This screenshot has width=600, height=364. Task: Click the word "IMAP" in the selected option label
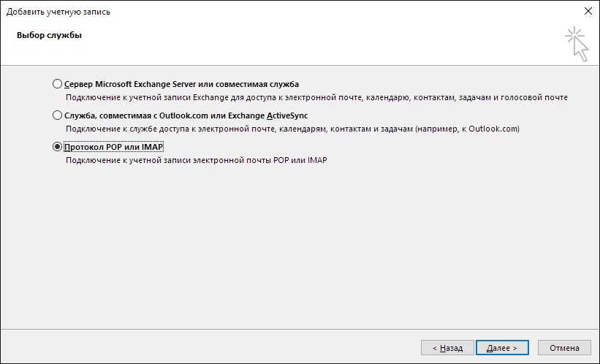[151, 147]
